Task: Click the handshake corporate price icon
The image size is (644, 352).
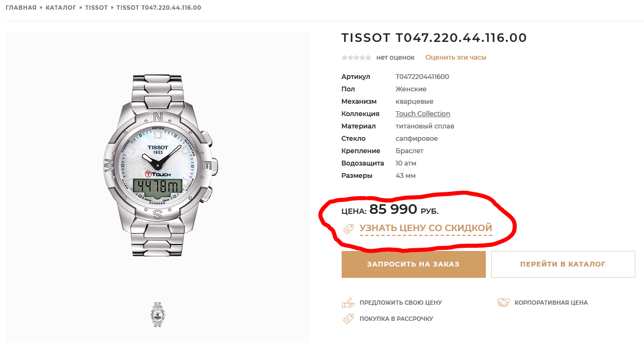Action: (503, 303)
